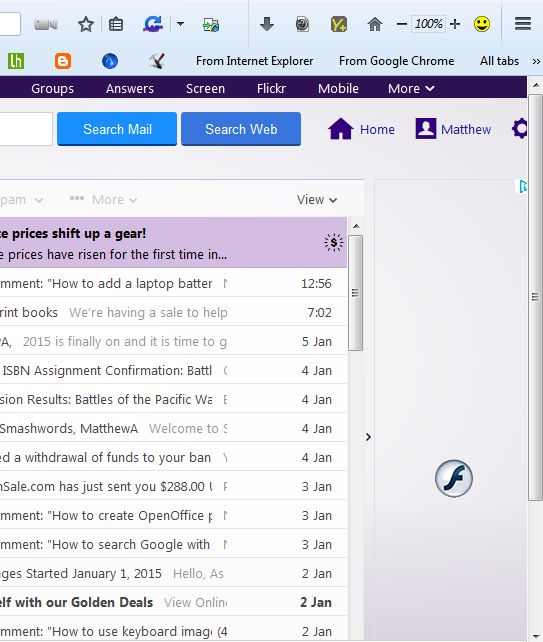Click the Search Web button
The width and height of the screenshot is (543, 642).
[241, 129]
